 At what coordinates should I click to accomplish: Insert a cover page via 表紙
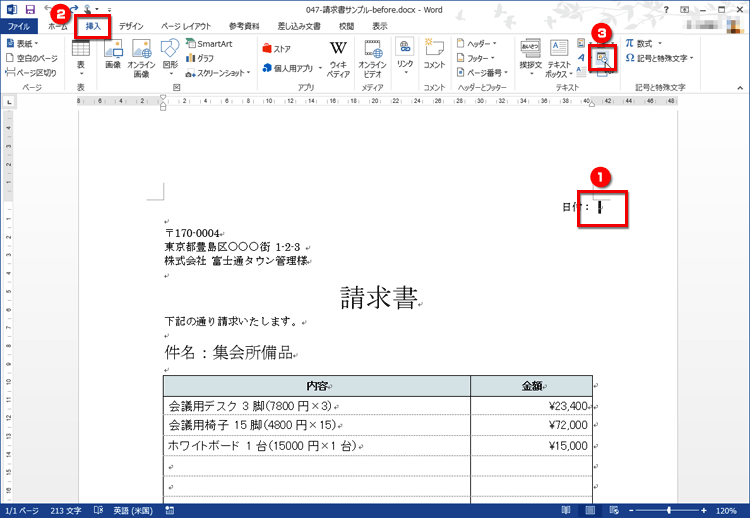pos(22,44)
